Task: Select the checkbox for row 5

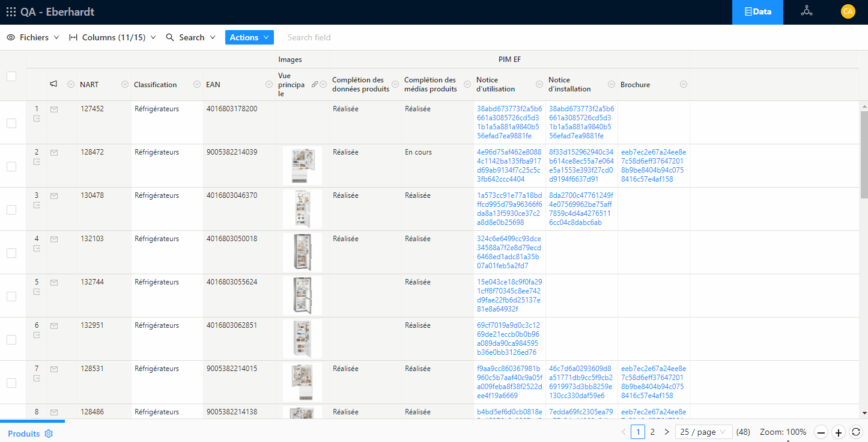Action: 11,296
